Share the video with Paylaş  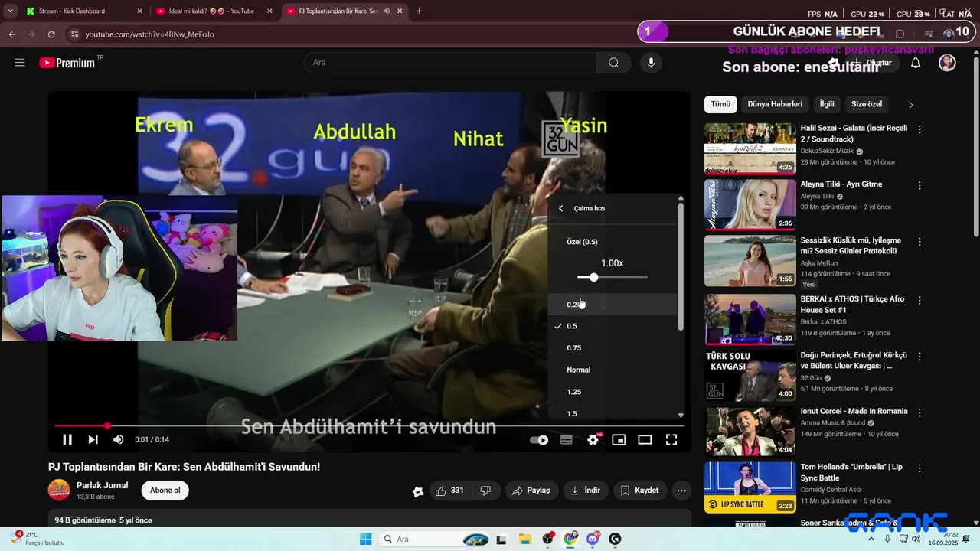coord(531,491)
